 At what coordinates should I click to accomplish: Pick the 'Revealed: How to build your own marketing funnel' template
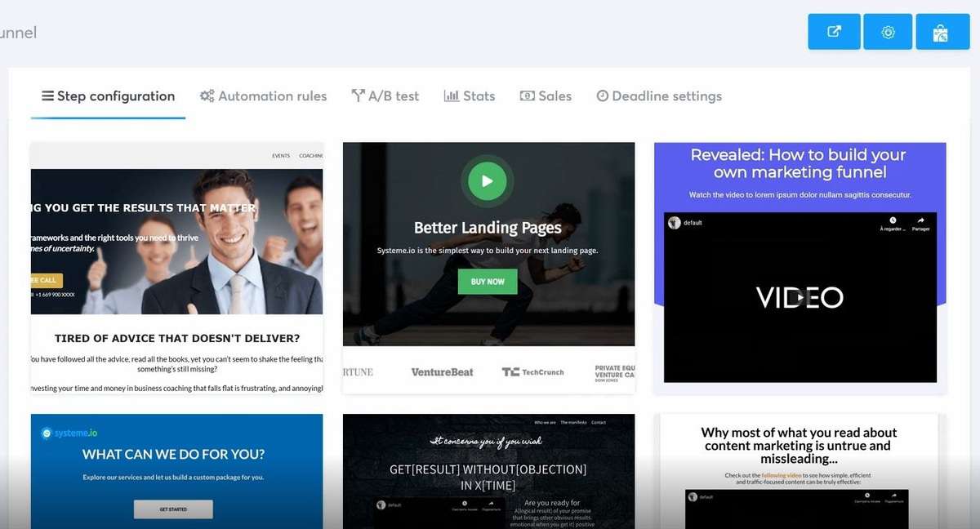click(800, 268)
